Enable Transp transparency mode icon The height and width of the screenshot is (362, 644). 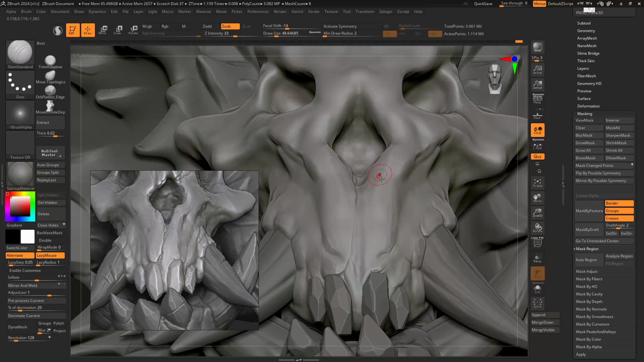pyautogui.click(x=538, y=258)
